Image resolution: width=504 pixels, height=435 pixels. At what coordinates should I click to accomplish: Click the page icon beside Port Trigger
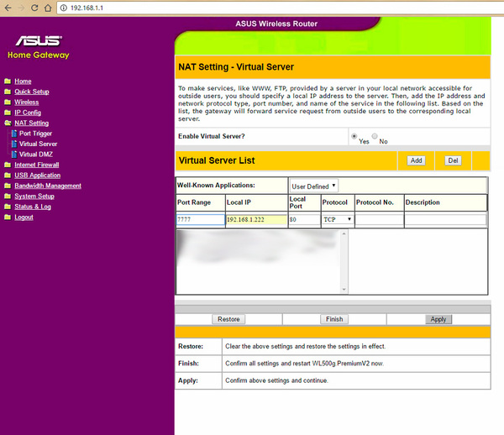[x=13, y=134]
